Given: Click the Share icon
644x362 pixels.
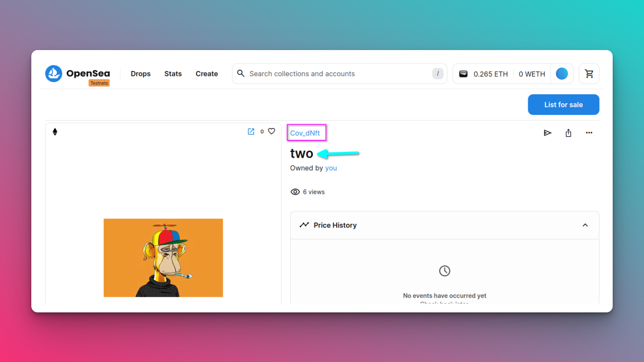Looking at the screenshot, I should [568, 133].
